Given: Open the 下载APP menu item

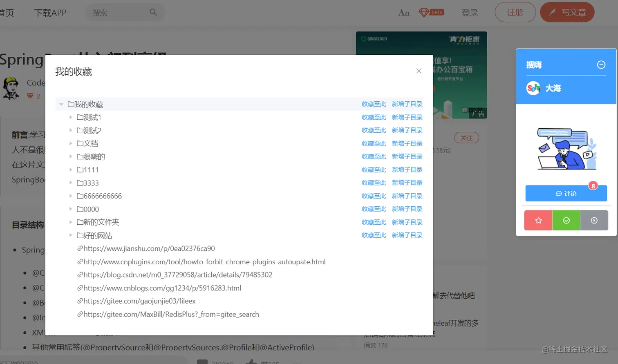Looking at the screenshot, I should pos(50,13).
